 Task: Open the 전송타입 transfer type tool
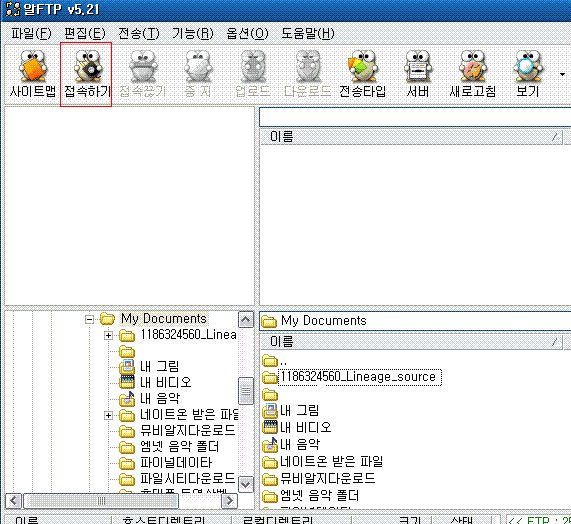click(x=363, y=74)
